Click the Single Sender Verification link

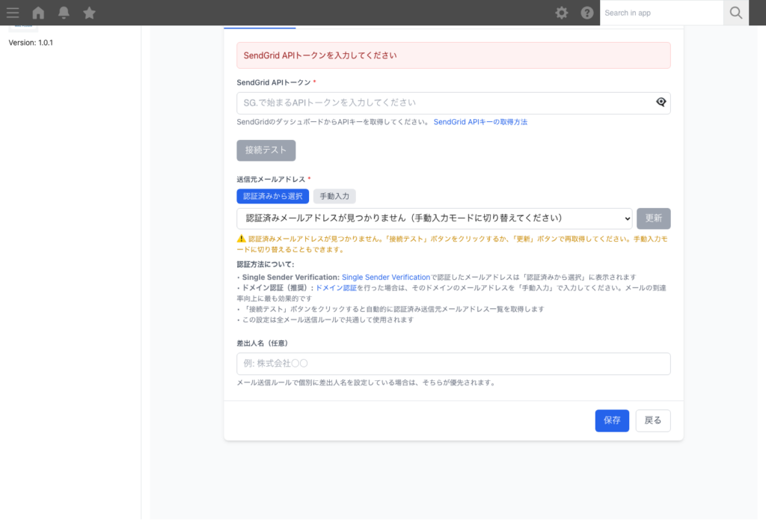(386, 277)
